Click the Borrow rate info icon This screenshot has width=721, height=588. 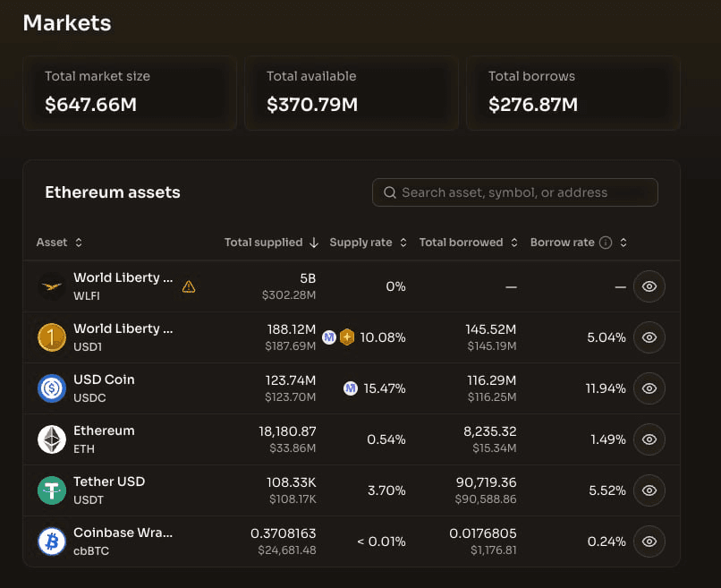(606, 243)
